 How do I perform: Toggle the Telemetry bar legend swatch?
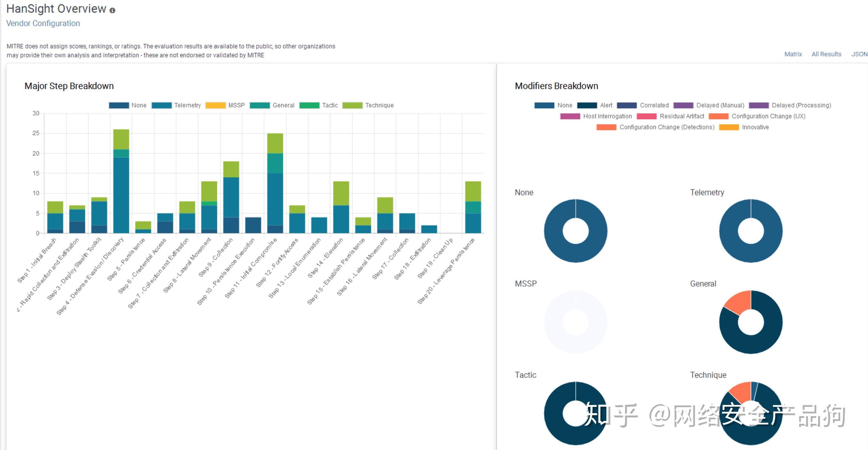click(x=162, y=105)
